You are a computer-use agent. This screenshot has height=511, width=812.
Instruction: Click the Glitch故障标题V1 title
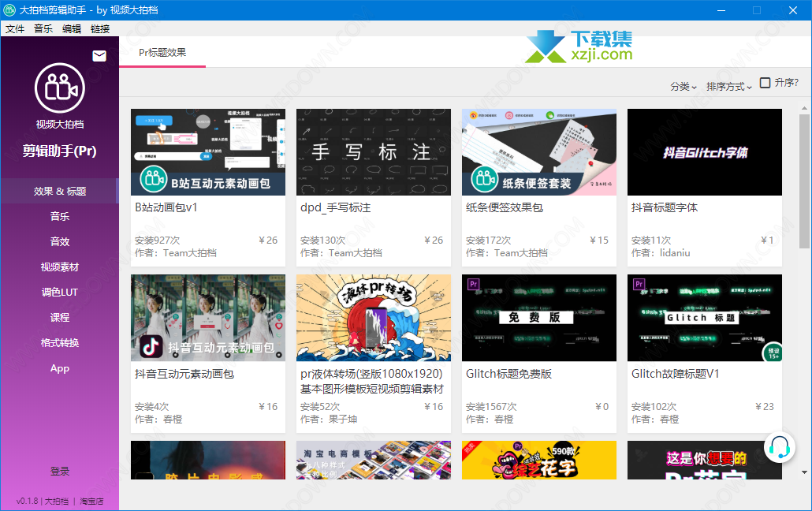click(676, 374)
